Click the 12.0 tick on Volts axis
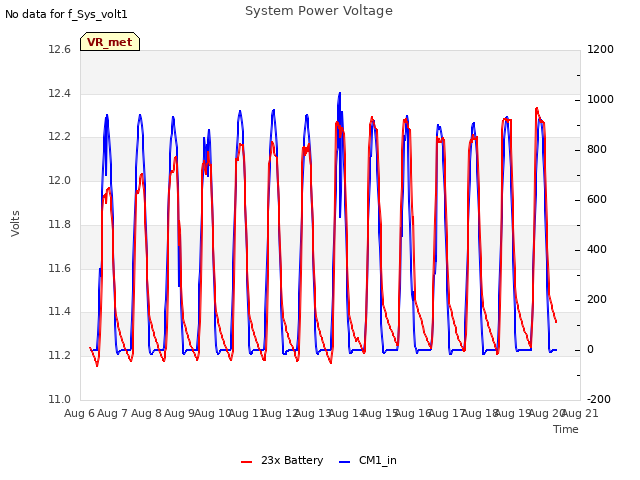 click(60, 181)
